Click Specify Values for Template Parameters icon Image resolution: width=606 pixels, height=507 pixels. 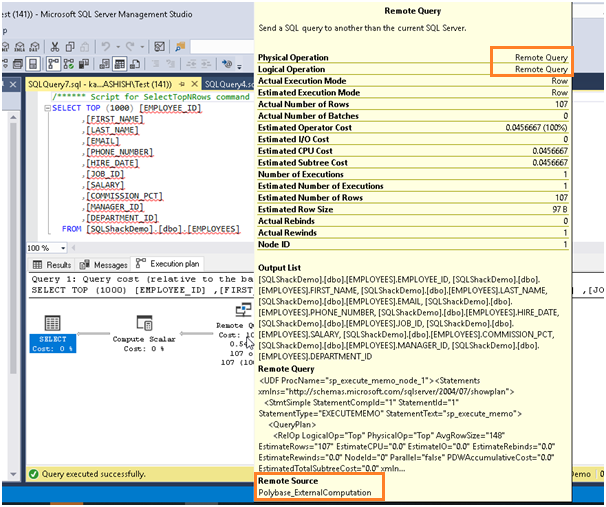[x=227, y=64]
